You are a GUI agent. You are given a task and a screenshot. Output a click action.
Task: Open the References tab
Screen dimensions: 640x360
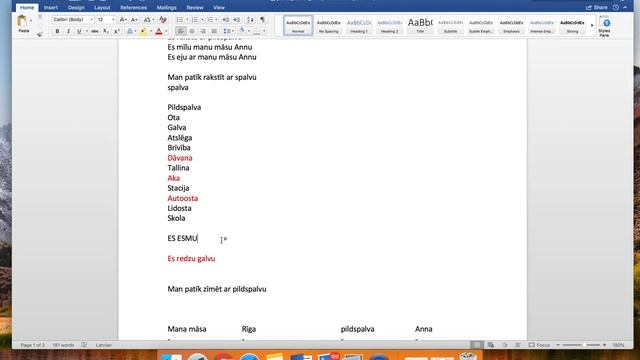(x=133, y=7)
